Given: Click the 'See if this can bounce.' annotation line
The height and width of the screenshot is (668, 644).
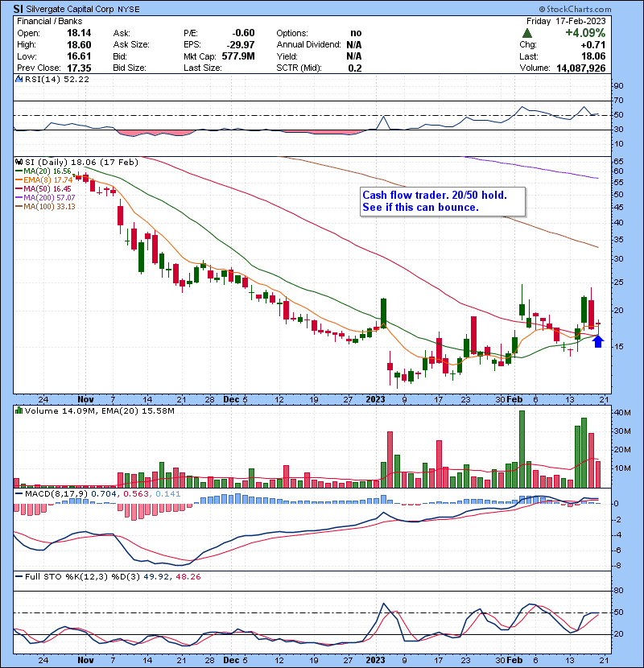Looking at the screenshot, I should coord(420,207).
